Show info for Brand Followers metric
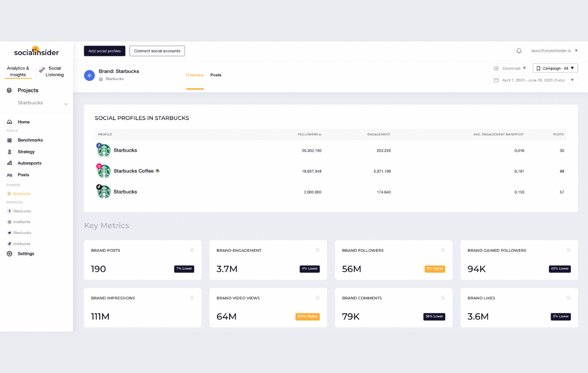 443,250
